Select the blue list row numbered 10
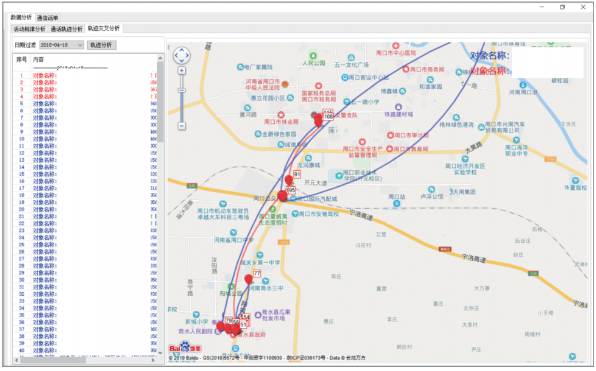This screenshot has width=596, height=371. (x=86, y=139)
